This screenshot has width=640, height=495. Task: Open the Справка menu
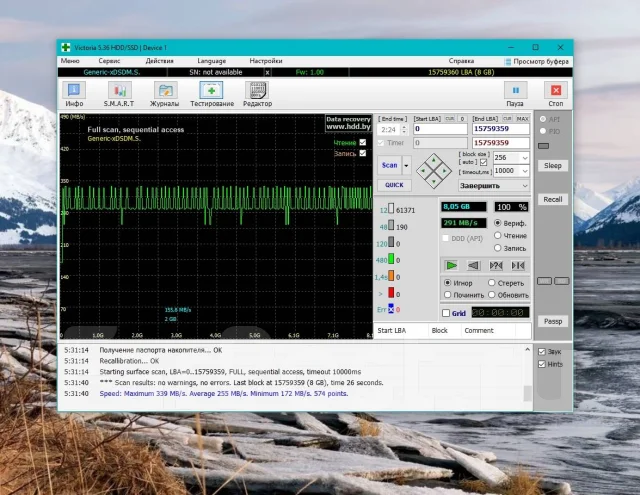pos(461,61)
